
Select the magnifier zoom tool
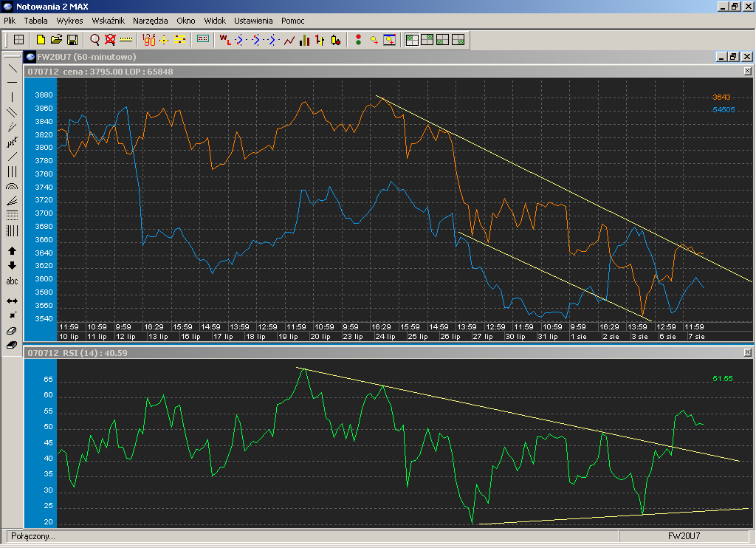pyautogui.click(x=95, y=40)
